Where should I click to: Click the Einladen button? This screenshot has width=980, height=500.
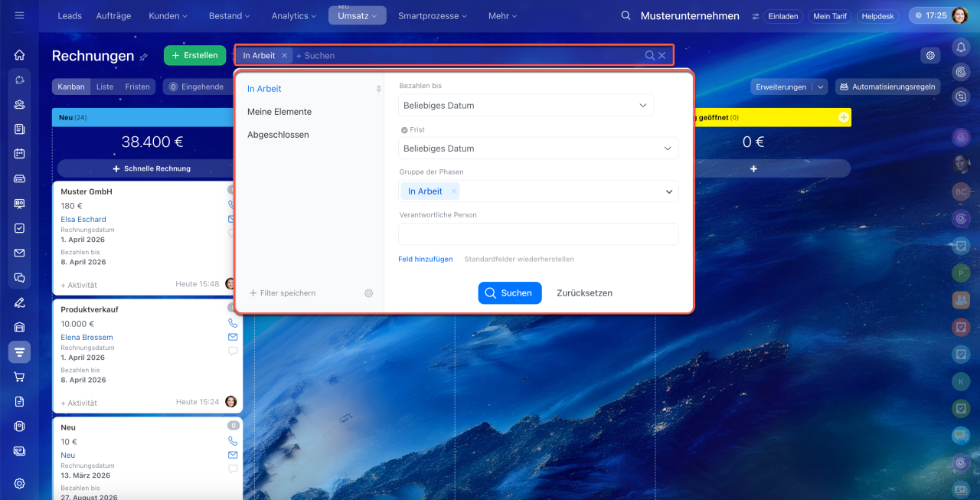[x=783, y=15]
